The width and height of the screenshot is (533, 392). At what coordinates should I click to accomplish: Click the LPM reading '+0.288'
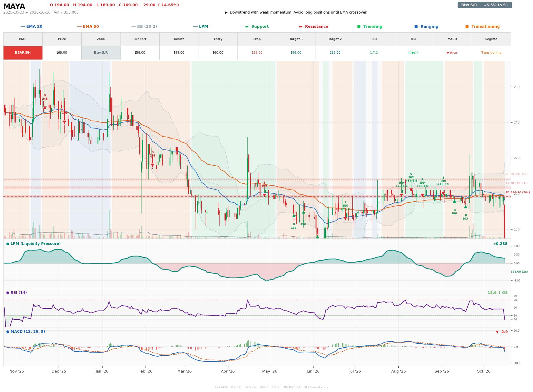tap(500, 244)
